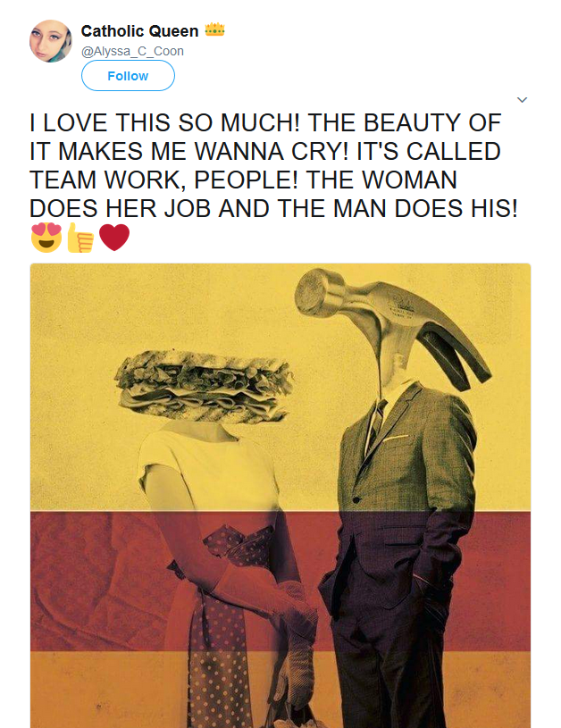
Task: Click the sandwich head in the picture
Action: (x=205, y=387)
